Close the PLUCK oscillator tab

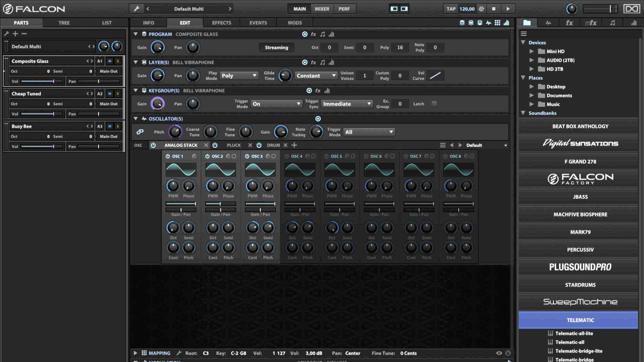click(x=250, y=145)
